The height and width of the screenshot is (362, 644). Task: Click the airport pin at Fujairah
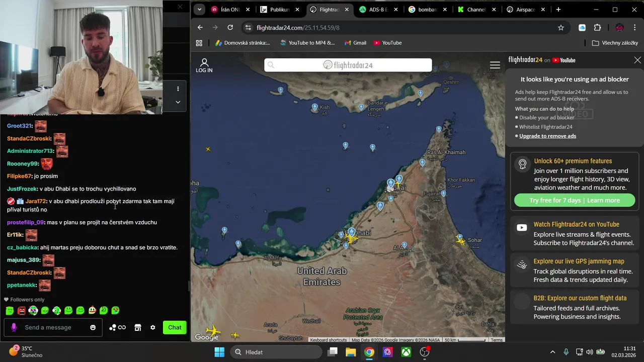[x=443, y=194]
